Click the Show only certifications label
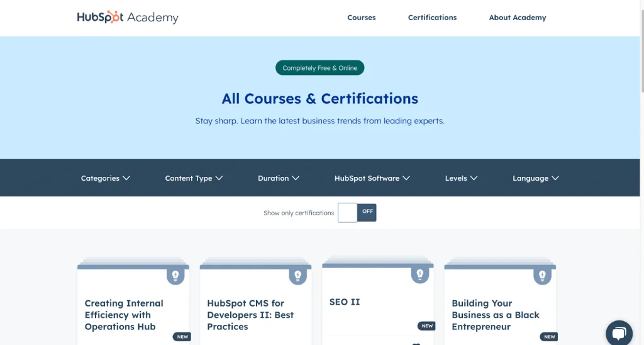This screenshot has width=644, height=345. pyautogui.click(x=299, y=213)
